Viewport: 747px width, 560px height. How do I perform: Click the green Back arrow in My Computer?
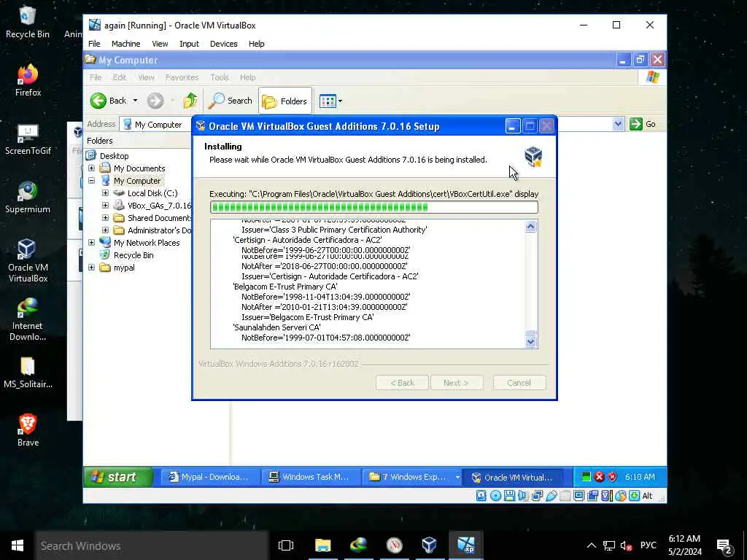pyautogui.click(x=98, y=101)
